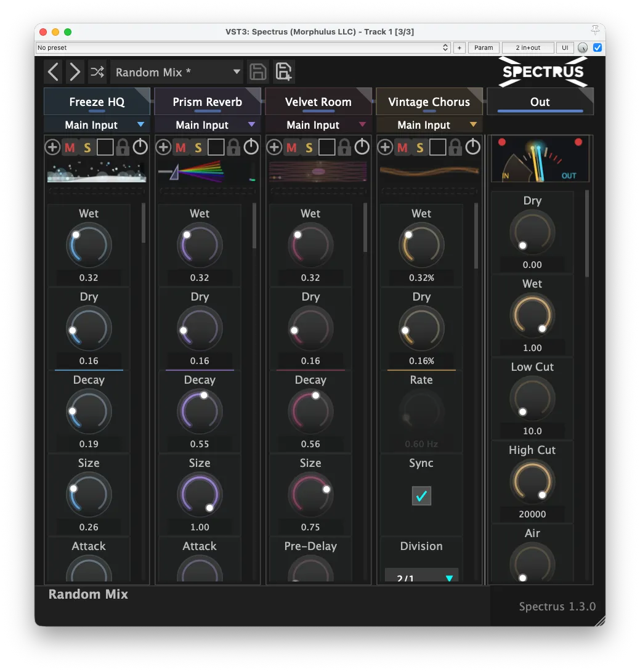640x672 pixels.
Task: Click the square box in Freeze HQ strip
Action: [105, 147]
